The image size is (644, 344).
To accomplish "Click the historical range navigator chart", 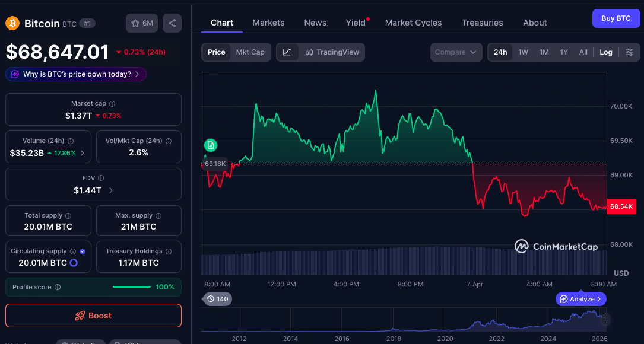I will point(404,319).
